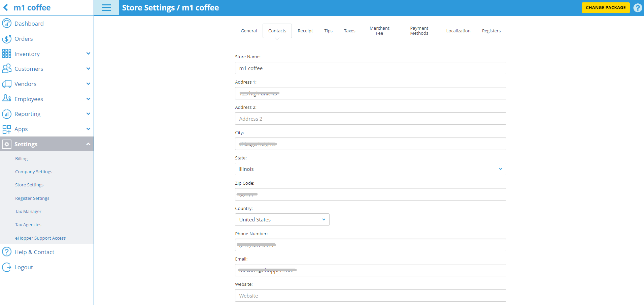Screen dimensions: 644x305
Task: Expand the Customers menu chevron
Action: pyautogui.click(x=88, y=69)
